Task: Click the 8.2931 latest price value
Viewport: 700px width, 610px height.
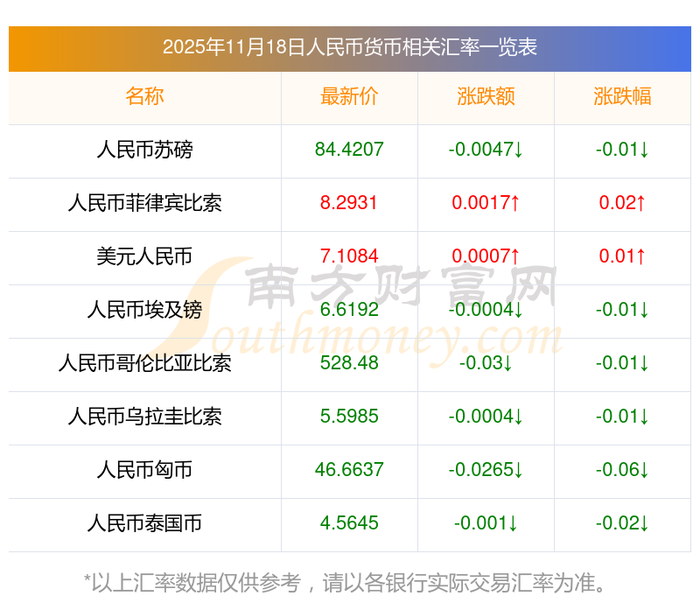Action: pos(349,203)
